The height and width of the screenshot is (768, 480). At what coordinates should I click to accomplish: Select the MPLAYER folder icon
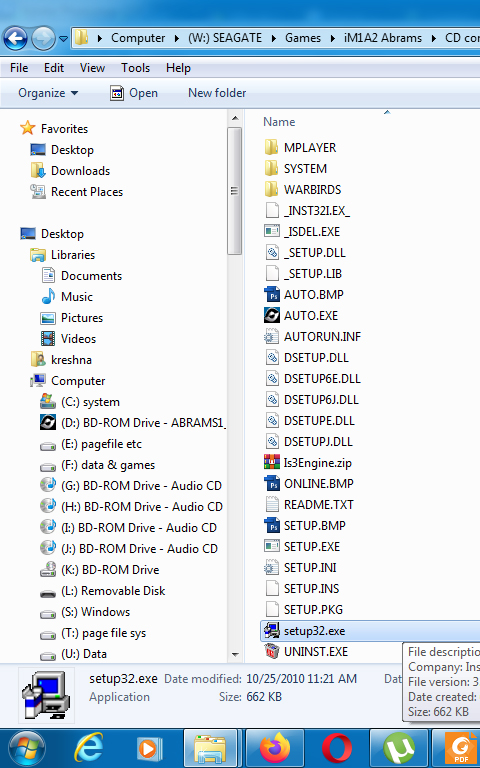(x=271, y=147)
